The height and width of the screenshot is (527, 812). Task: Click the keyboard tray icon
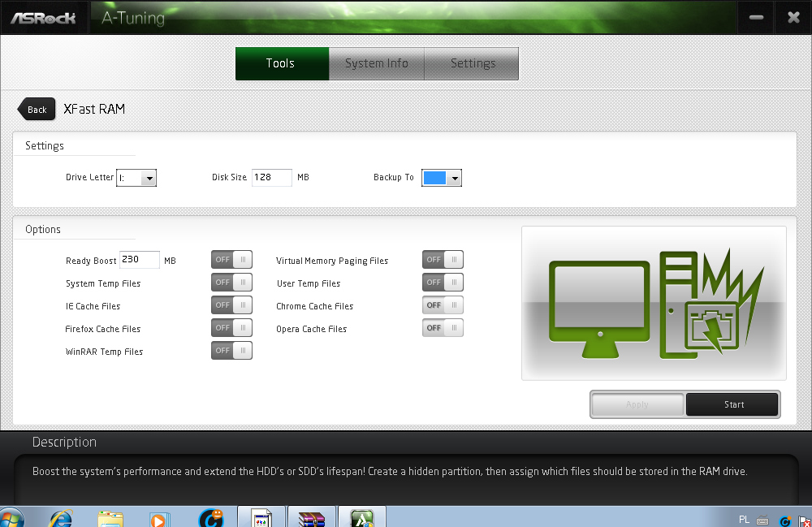pos(762,521)
